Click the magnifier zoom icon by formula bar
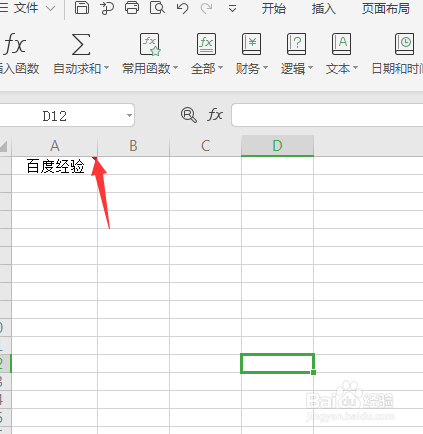Viewport: 423px width, 434px height. tap(189, 115)
